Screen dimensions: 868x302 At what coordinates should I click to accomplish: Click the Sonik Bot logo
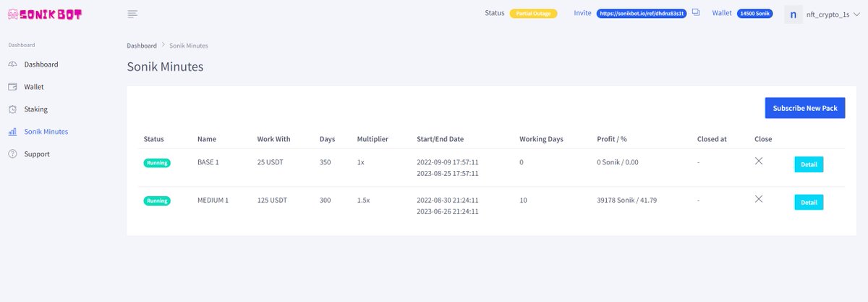pos(45,13)
